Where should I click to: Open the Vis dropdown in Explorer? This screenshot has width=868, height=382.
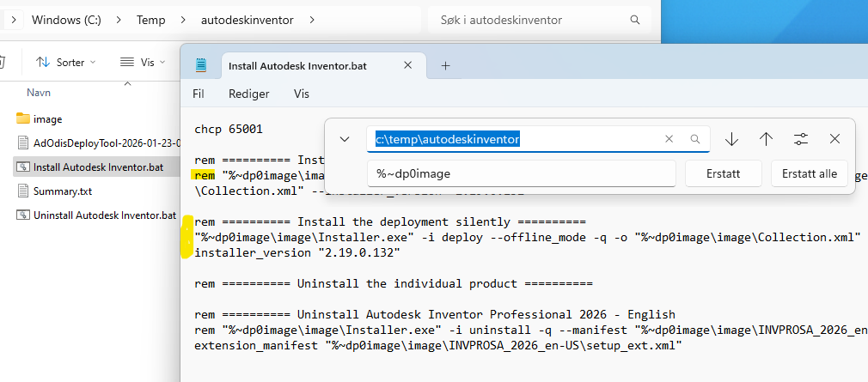pos(143,62)
